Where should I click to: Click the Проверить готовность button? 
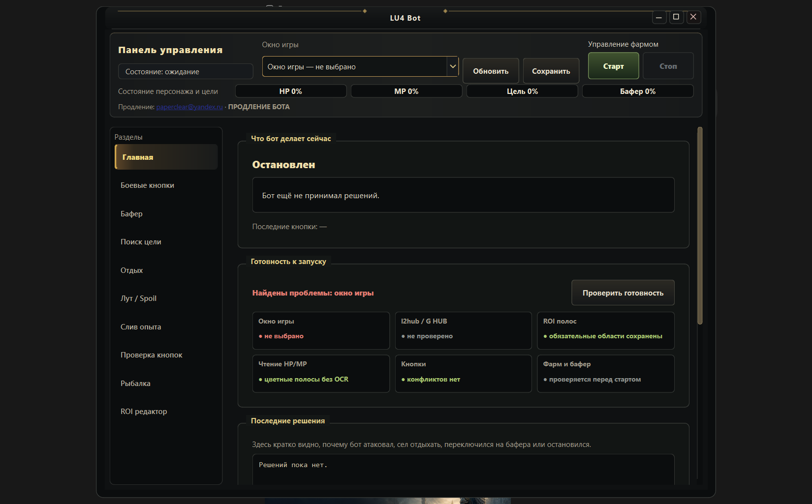(x=623, y=293)
